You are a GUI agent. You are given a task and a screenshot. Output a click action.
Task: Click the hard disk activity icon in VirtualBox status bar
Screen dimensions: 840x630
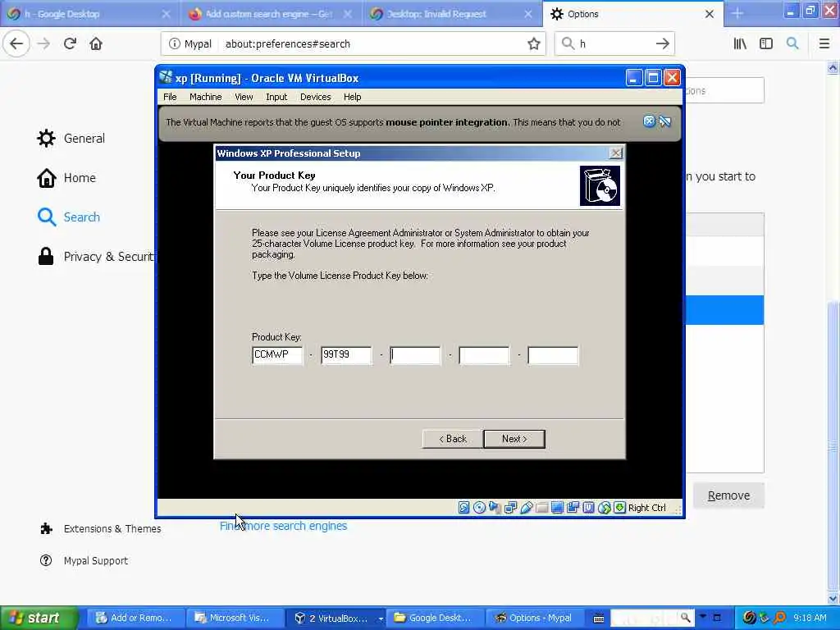[x=464, y=507]
